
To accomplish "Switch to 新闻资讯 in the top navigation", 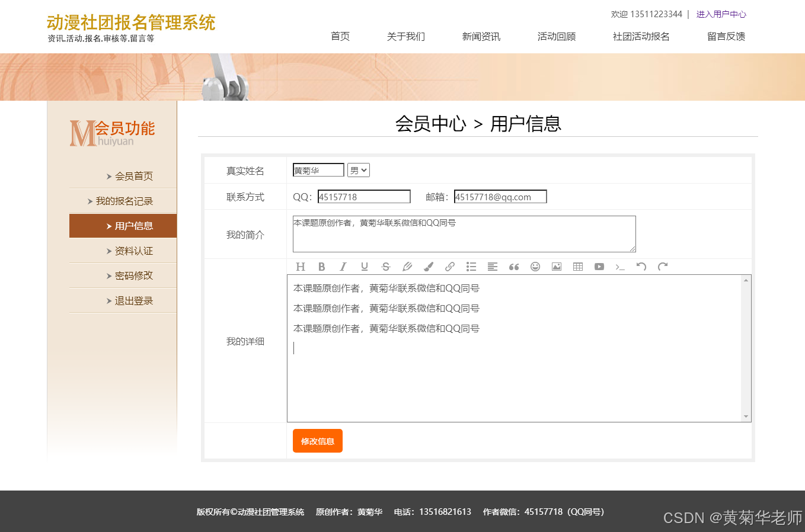I will coord(481,36).
